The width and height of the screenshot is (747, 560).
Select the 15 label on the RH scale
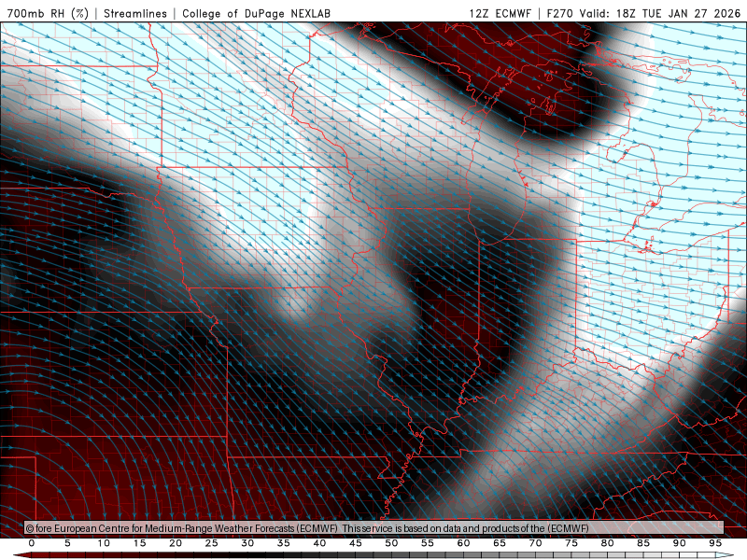139,543
